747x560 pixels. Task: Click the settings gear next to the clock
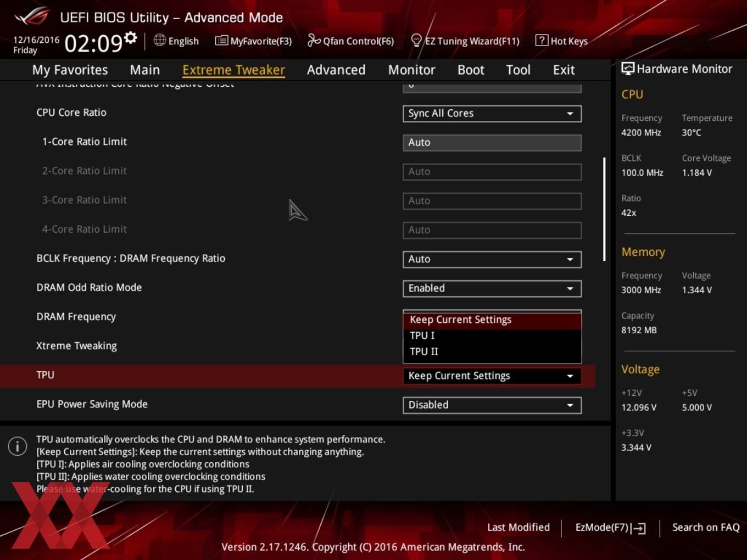131,38
